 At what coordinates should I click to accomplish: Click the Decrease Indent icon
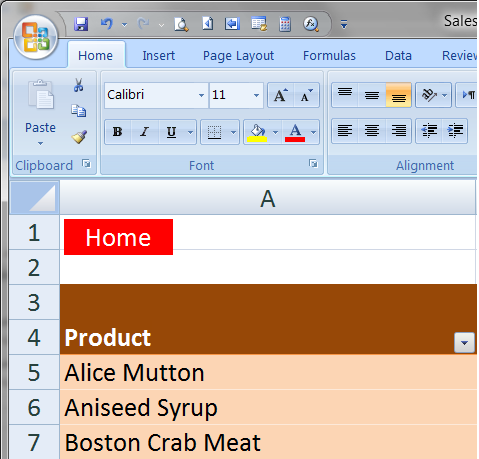pos(429,130)
